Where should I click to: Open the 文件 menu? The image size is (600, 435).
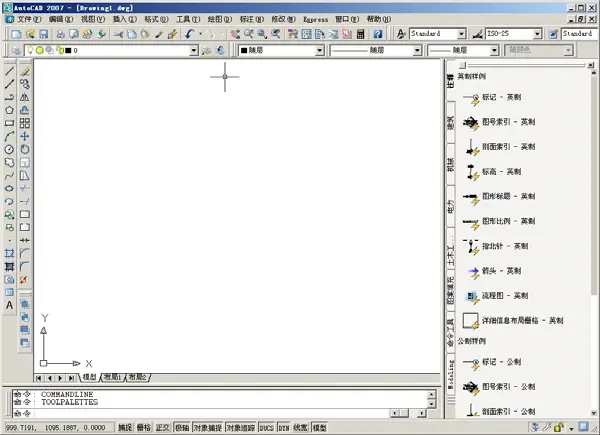pos(29,19)
